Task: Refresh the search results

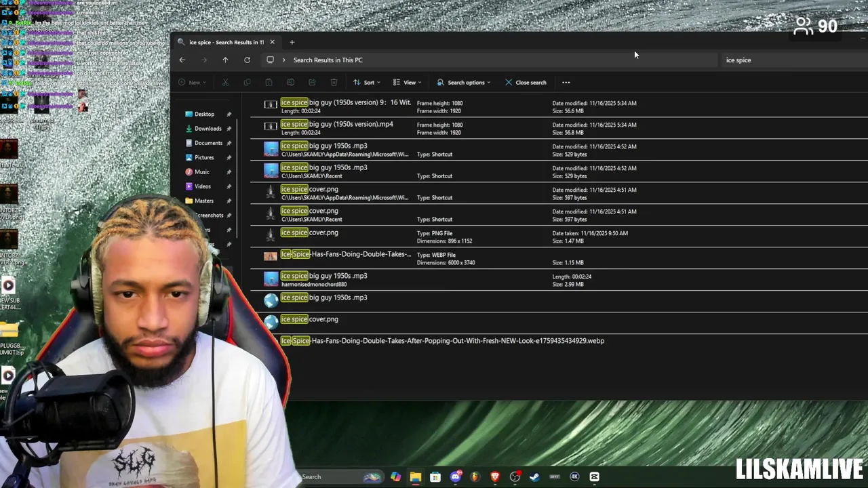Action: [x=247, y=60]
